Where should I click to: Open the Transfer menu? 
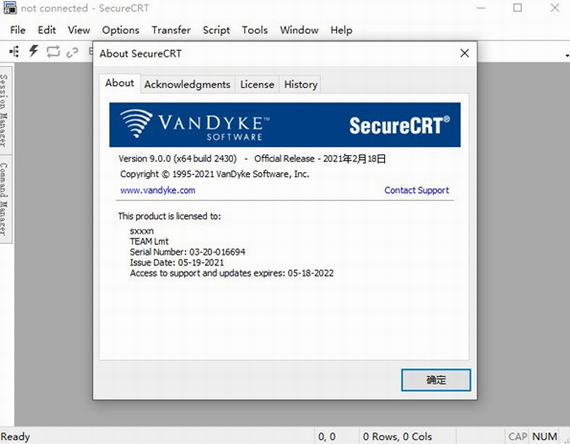[171, 30]
